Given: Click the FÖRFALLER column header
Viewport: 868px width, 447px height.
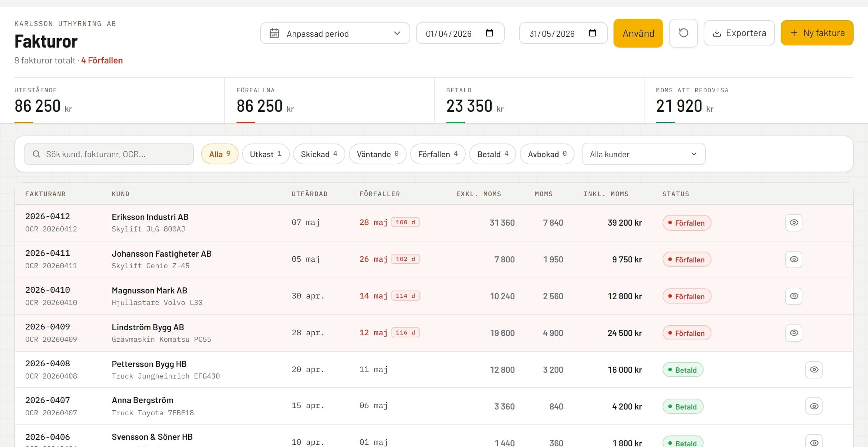Looking at the screenshot, I should (x=380, y=194).
